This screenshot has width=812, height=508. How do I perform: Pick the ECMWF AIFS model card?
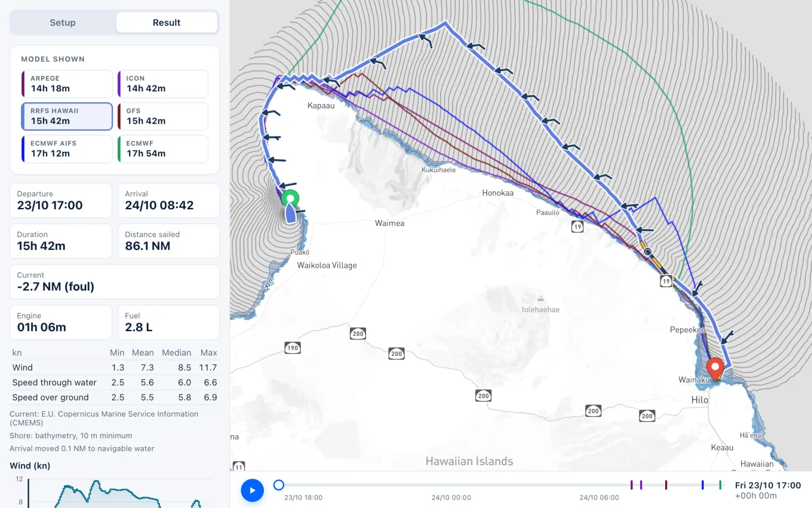(x=67, y=148)
